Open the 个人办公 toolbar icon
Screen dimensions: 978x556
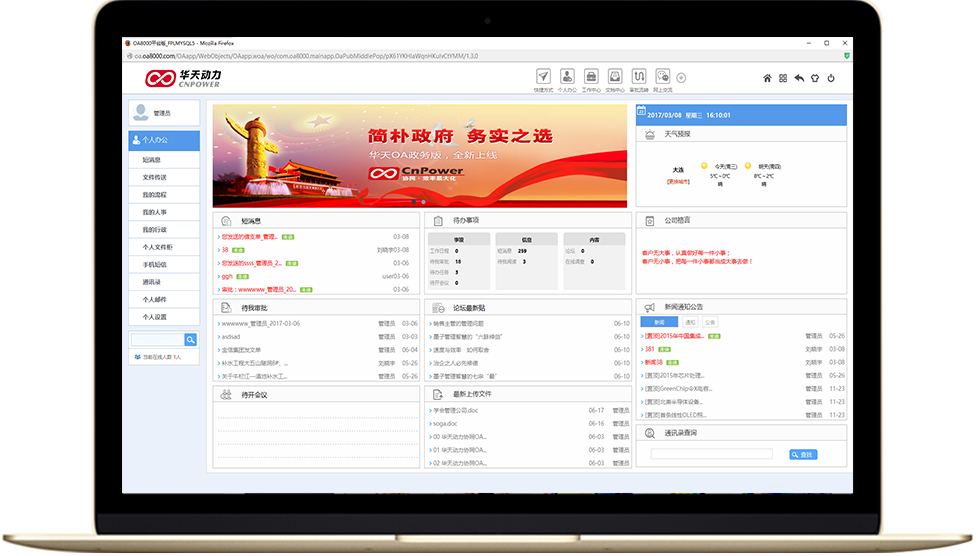point(567,77)
